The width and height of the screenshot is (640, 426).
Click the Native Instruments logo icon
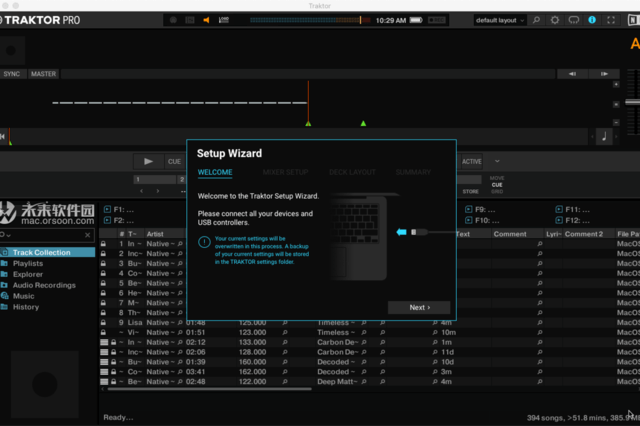pyautogui.click(x=633, y=20)
